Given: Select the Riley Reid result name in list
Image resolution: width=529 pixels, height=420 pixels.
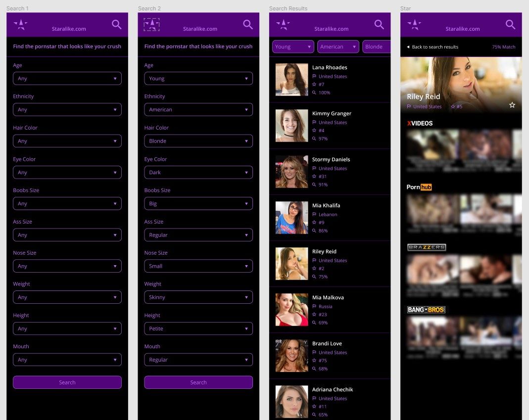Looking at the screenshot, I should [324, 252].
